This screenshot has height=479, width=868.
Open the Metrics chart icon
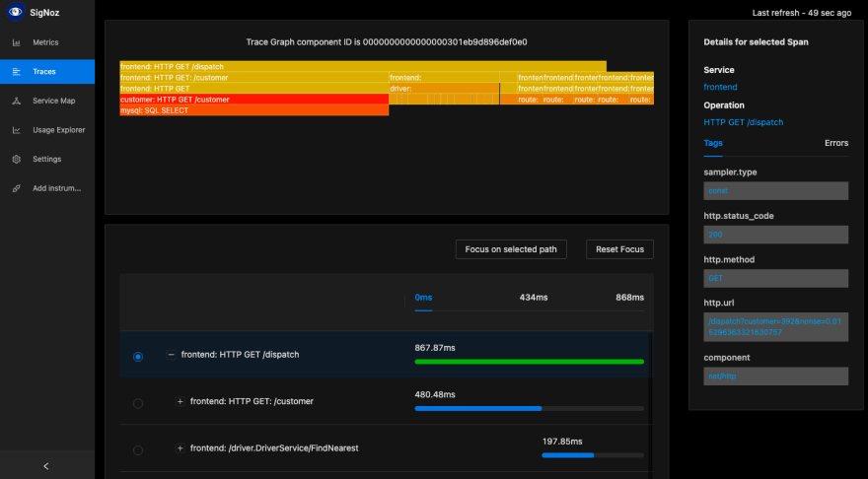17,42
